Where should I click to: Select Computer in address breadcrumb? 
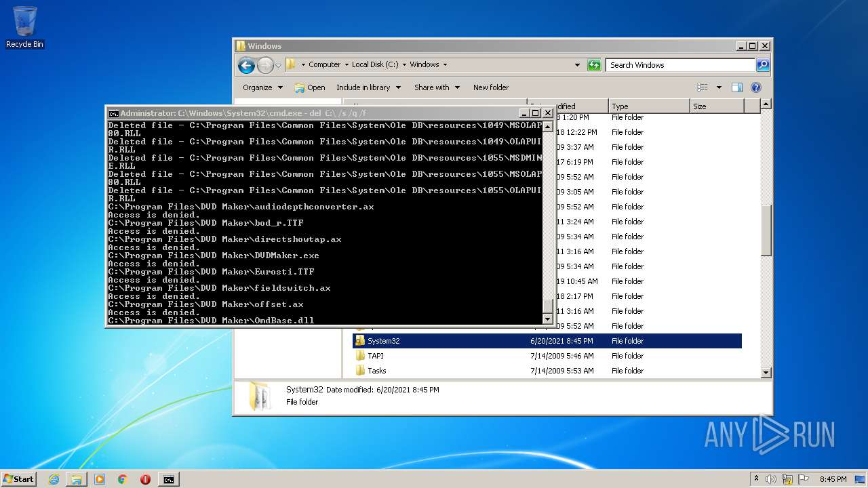pyautogui.click(x=324, y=65)
